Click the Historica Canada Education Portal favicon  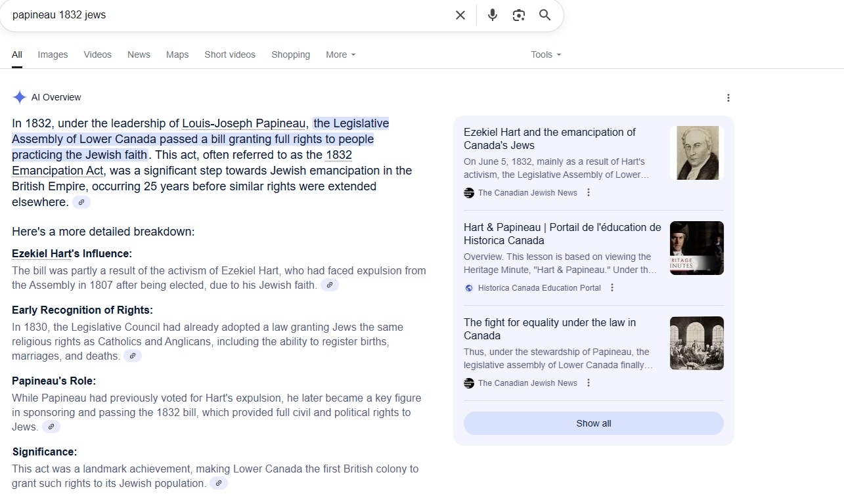[x=469, y=287]
